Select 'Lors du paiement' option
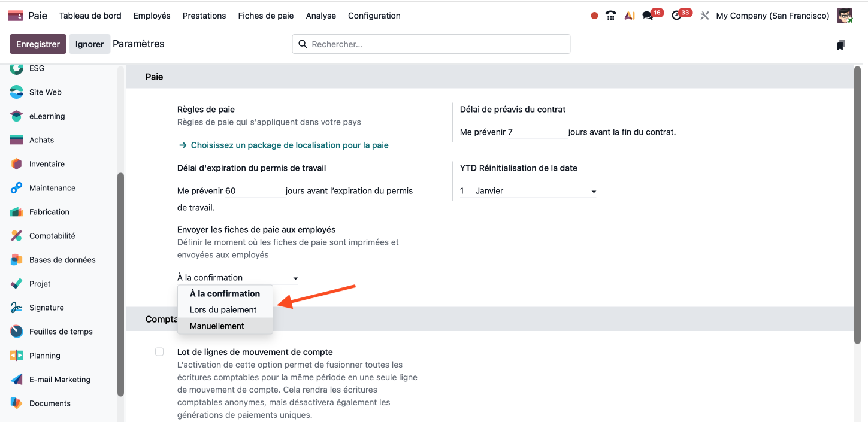The height and width of the screenshot is (422, 868). 223,310
